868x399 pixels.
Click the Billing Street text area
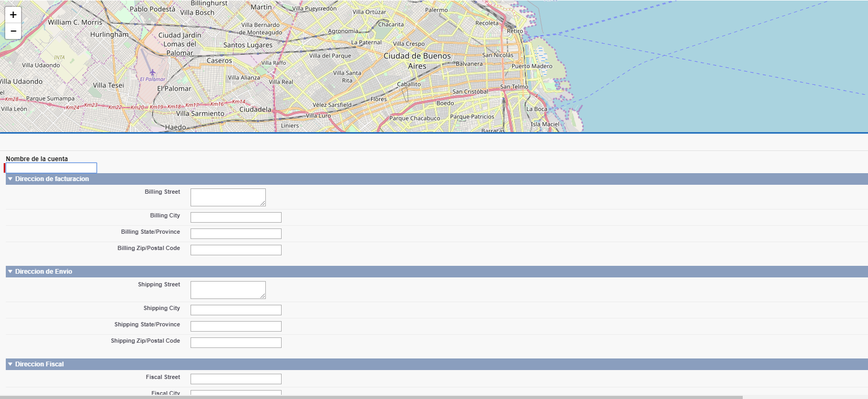coord(228,197)
